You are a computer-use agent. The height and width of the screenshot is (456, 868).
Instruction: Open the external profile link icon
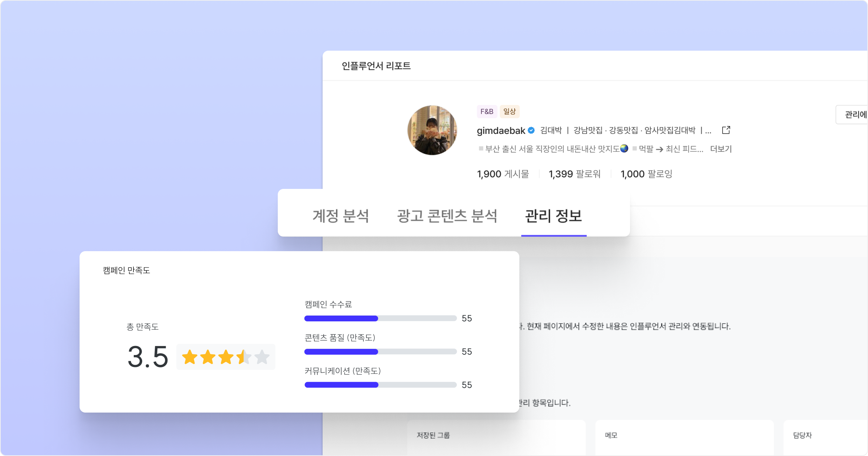[x=726, y=130]
